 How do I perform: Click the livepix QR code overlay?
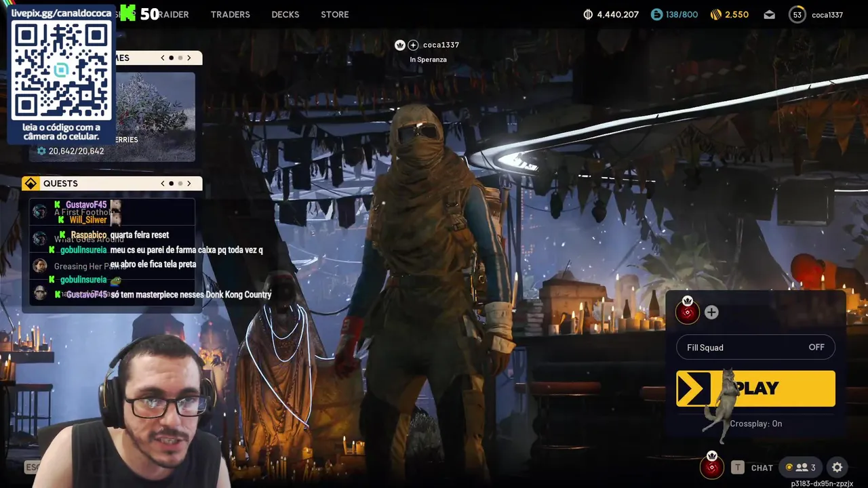[x=61, y=70]
